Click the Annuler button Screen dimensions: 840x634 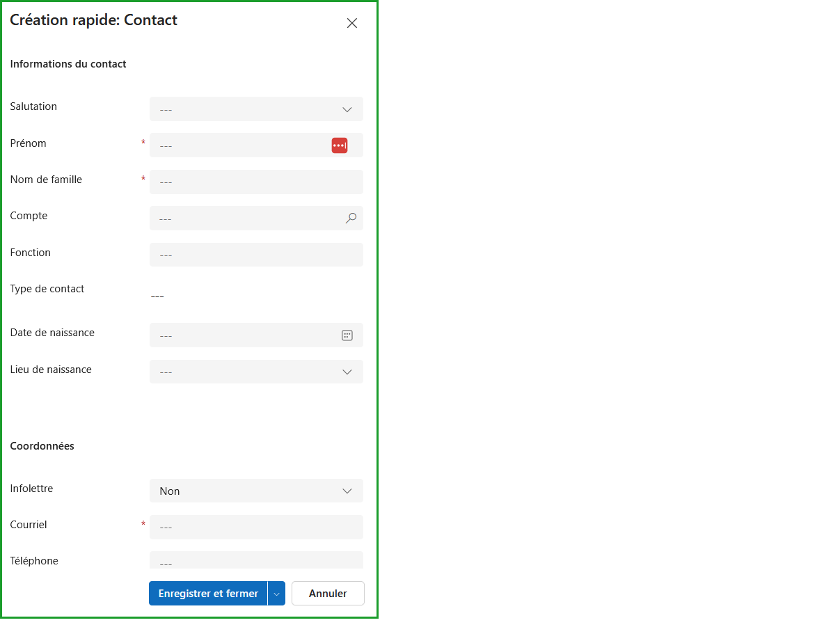click(x=327, y=593)
